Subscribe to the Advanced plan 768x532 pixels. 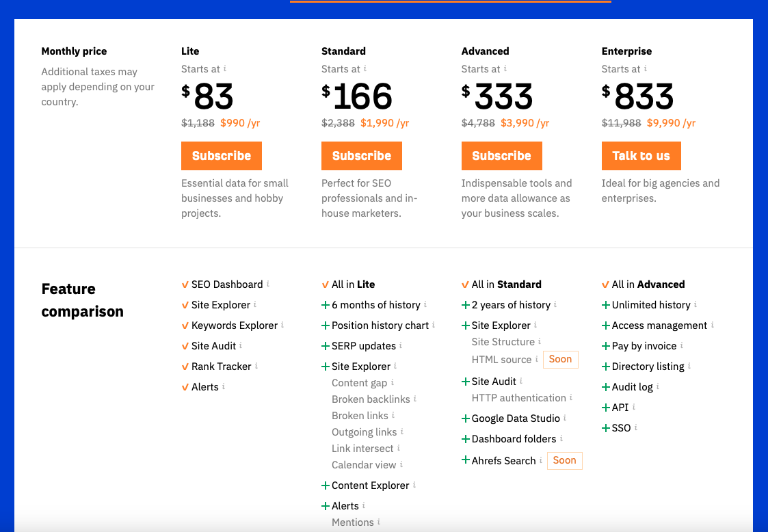click(501, 156)
